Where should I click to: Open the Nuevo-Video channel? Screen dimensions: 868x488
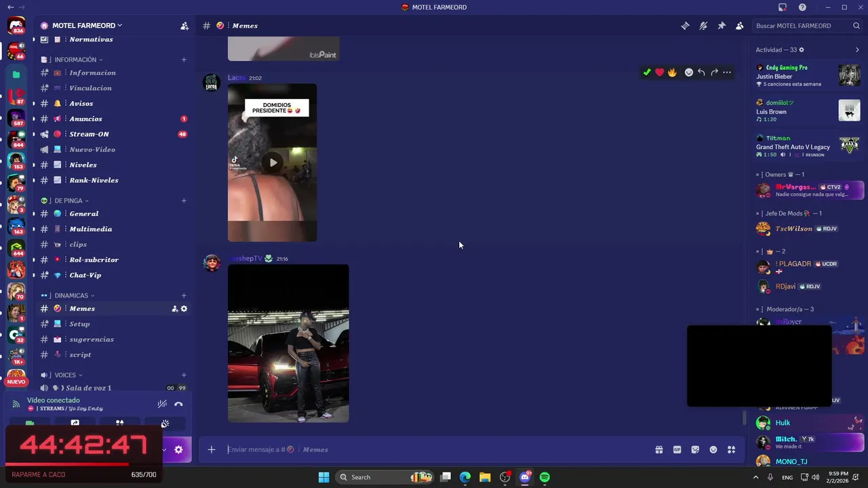(x=113, y=150)
